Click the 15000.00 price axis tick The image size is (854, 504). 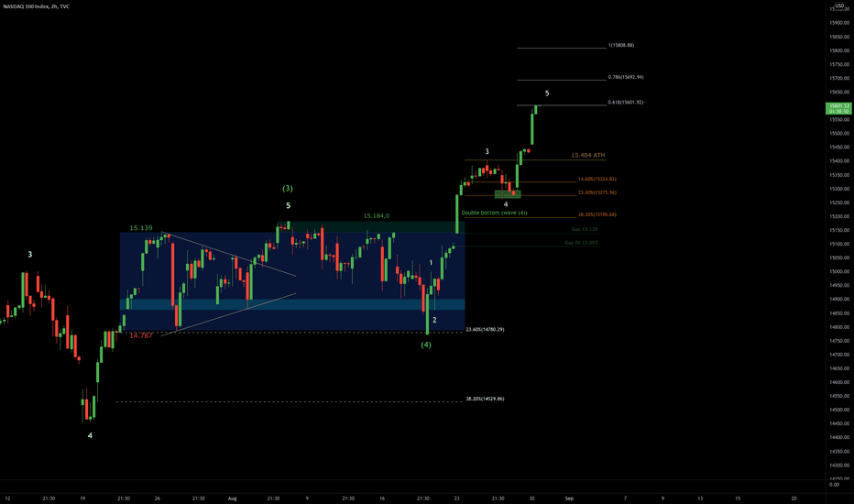tap(838, 272)
